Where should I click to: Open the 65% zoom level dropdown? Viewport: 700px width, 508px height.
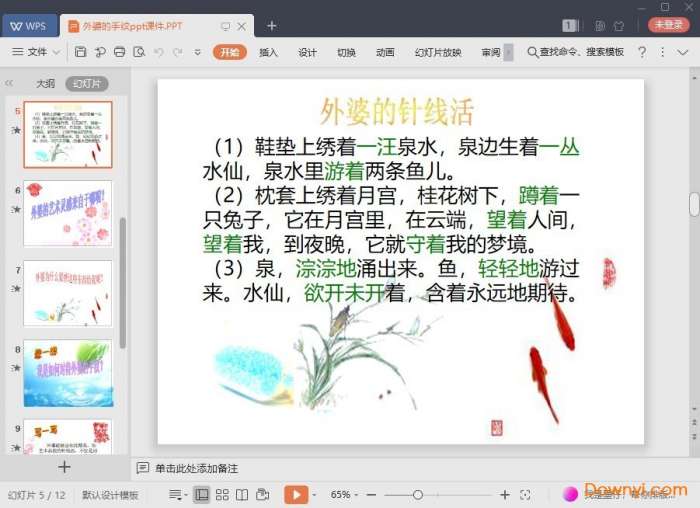click(344, 495)
